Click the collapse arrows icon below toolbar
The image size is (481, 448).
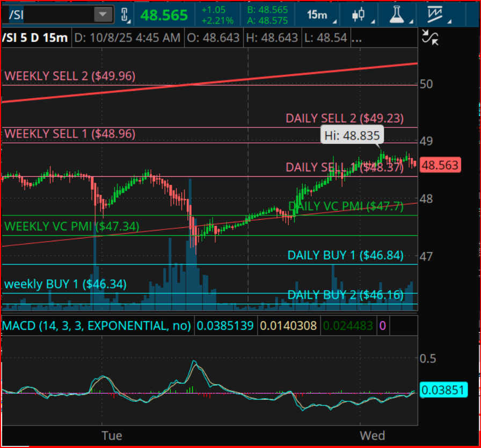[x=431, y=37]
